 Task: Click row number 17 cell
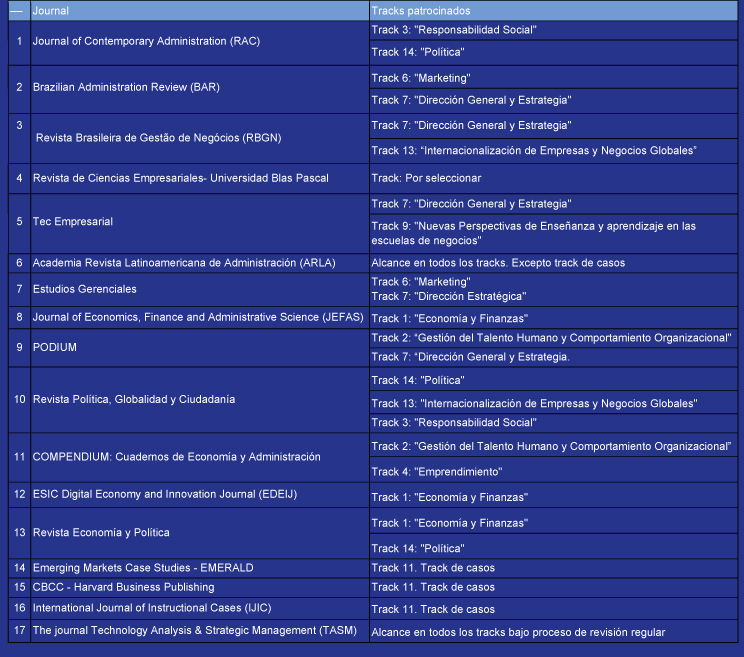point(19,631)
